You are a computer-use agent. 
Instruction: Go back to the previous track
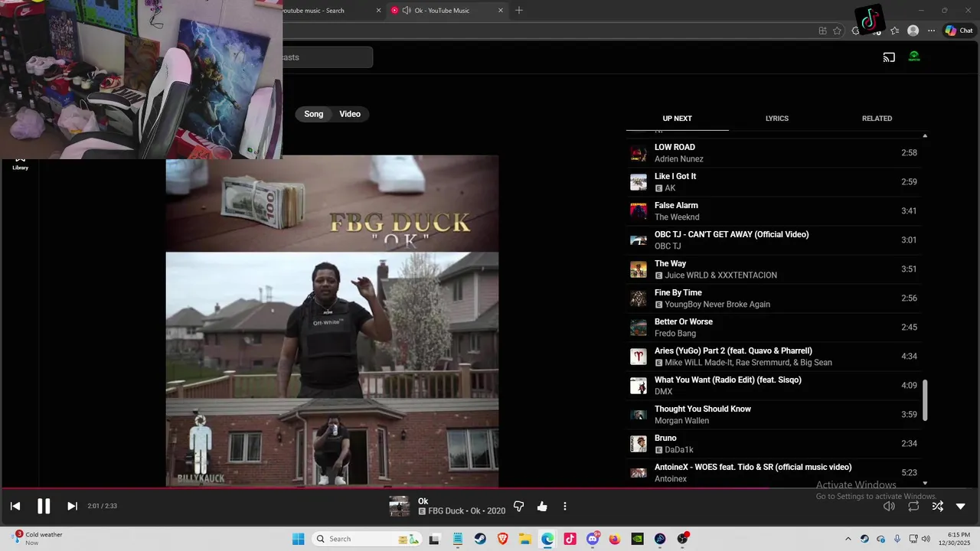click(15, 506)
